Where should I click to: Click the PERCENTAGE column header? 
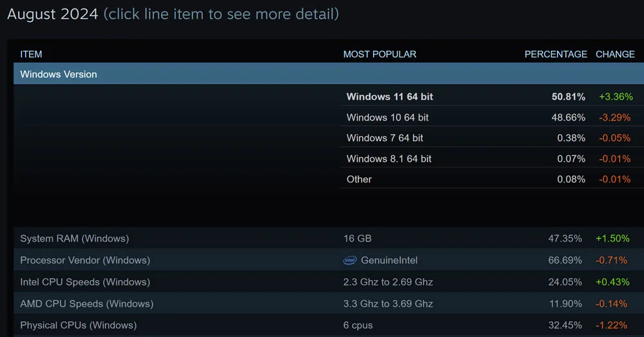click(556, 54)
